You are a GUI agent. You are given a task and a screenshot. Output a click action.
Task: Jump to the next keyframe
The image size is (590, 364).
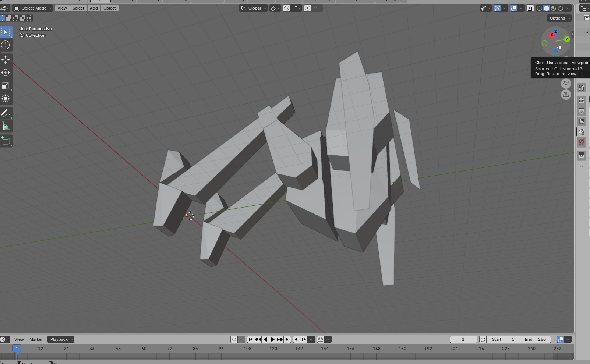(x=280, y=339)
